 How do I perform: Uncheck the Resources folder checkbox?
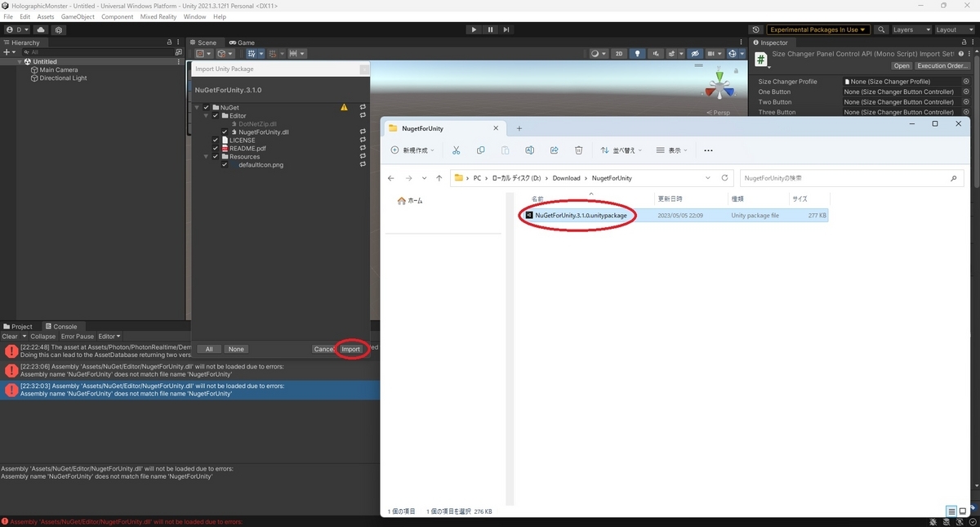pos(216,156)
